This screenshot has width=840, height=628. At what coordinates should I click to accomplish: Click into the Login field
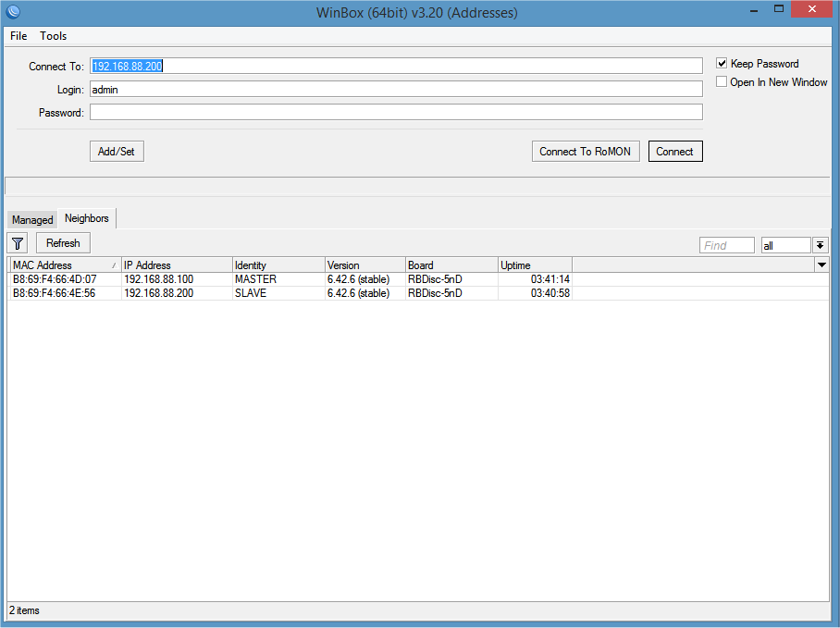[396, 90]
